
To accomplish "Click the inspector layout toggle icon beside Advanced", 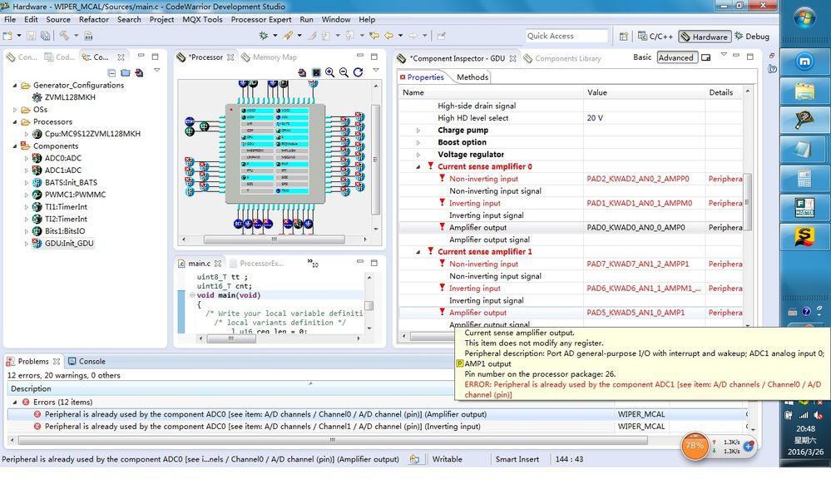I will [706, 57].
